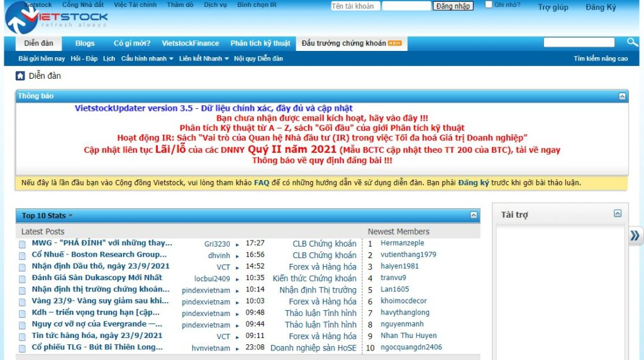Screen dimensions: 644x360
Task: Go to last post arrow next to locbui2409
Action: point(237,279)
